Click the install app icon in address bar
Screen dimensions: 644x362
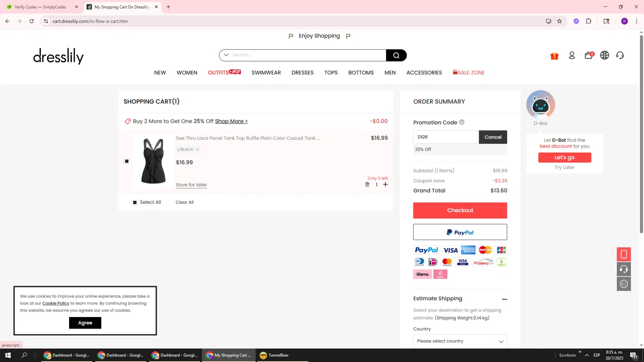coord(549,21)
